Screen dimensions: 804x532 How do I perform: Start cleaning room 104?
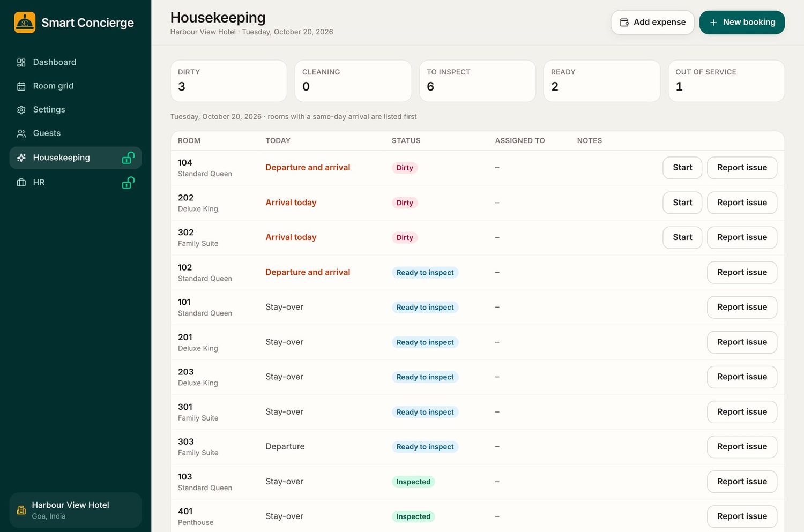(x=682, y=168)
